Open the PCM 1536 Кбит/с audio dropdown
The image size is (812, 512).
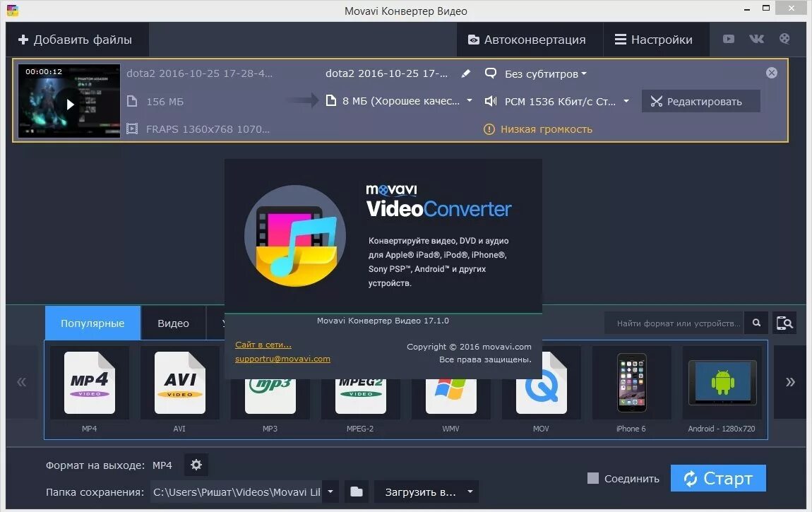point(626,101)
